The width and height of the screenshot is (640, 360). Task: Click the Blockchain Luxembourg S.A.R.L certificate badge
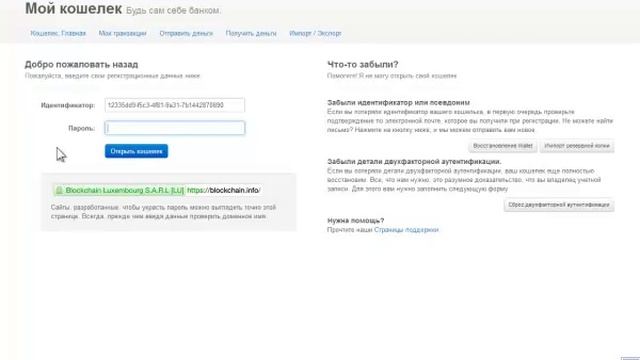(119, 191)
